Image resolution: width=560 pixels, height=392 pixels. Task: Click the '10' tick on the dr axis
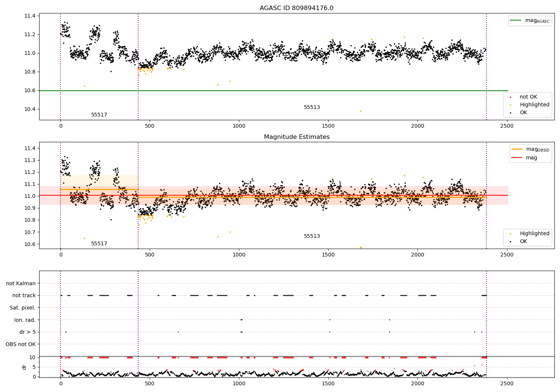point(32,358)
